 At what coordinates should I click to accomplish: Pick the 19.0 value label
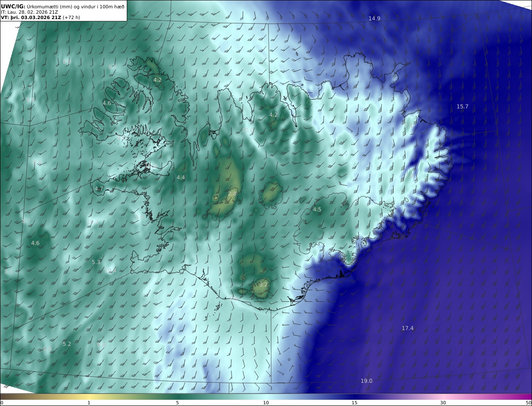point(367,381)
